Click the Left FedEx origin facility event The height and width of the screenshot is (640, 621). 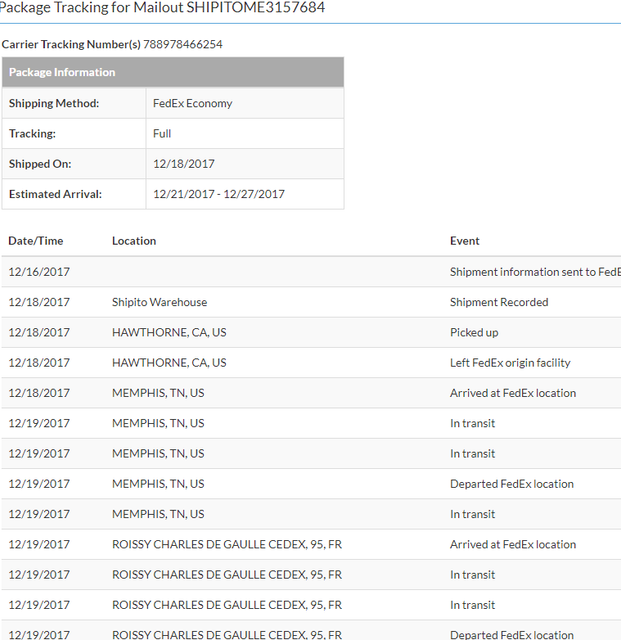(x=510, y=362)
